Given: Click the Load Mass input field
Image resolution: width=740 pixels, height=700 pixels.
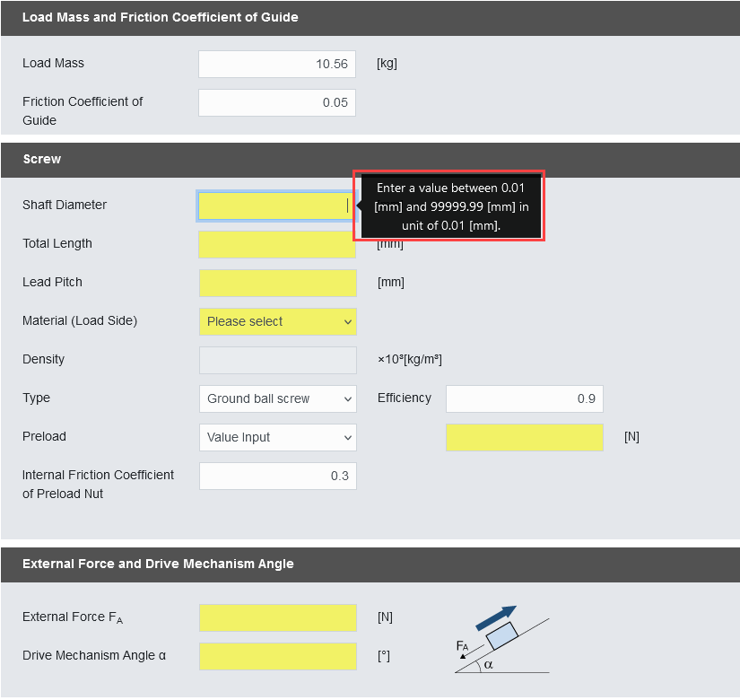Looking at the screenshot, I should (277, 65).
